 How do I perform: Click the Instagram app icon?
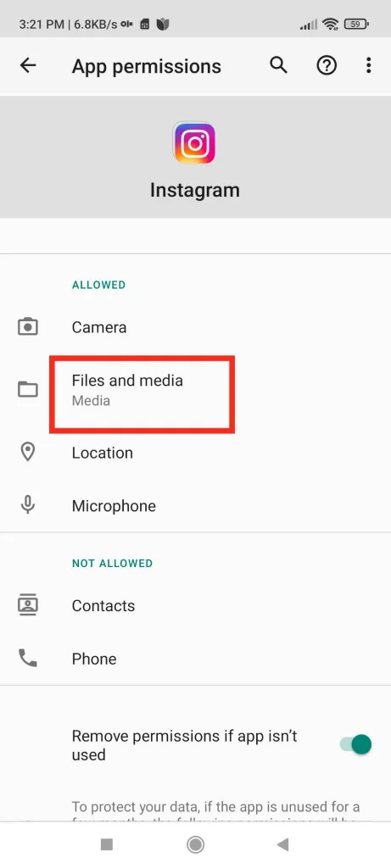194,142
